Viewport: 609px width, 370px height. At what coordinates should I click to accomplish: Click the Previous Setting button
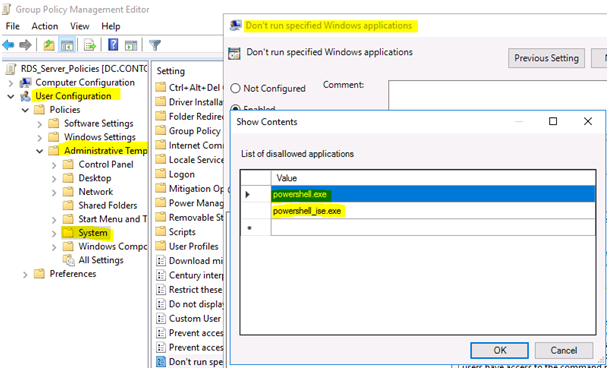click(x=546, y=58)
